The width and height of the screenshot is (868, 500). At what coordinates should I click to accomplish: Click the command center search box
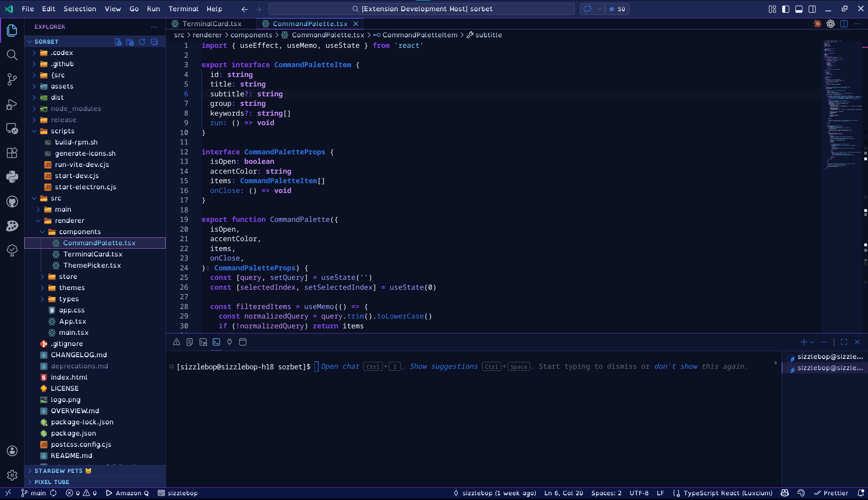[x=421, y=9]
